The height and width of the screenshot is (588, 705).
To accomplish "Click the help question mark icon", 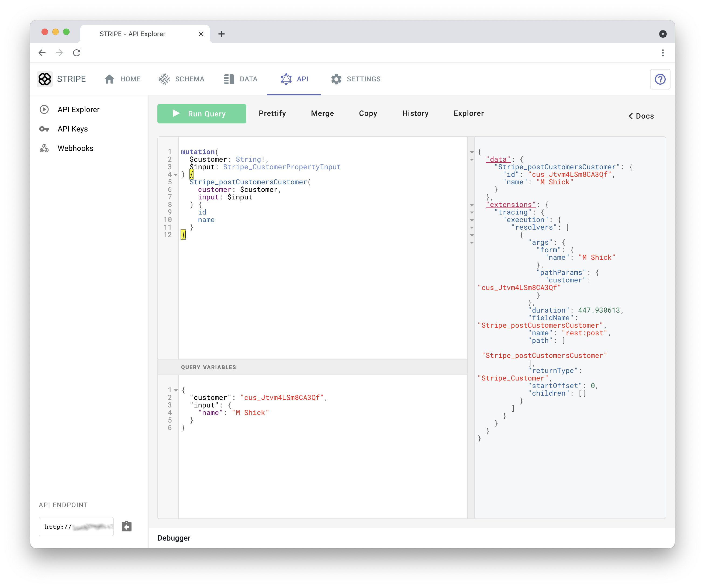I will coord(661,79).
